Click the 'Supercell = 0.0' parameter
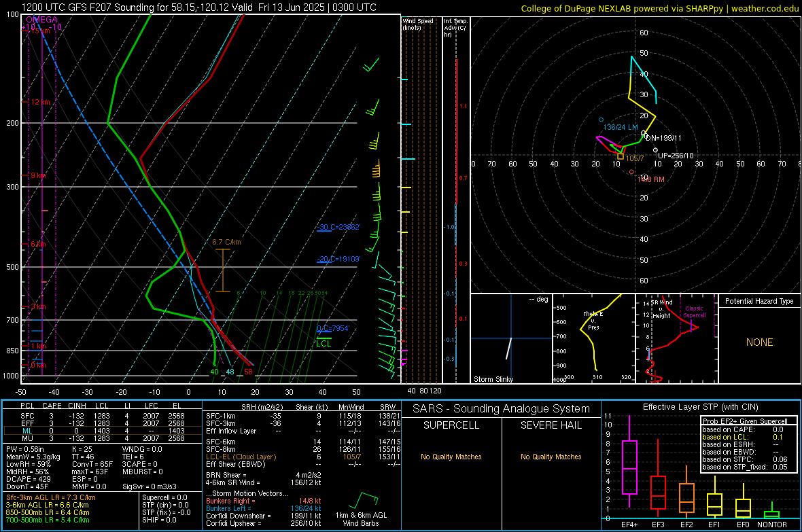Screen dimensions: 802x532 [164, 497]
